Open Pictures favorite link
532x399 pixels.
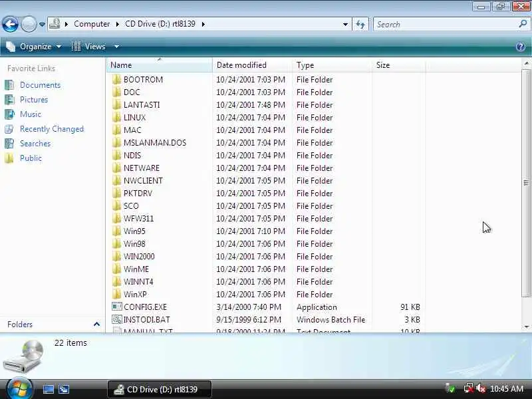(34, 99)
